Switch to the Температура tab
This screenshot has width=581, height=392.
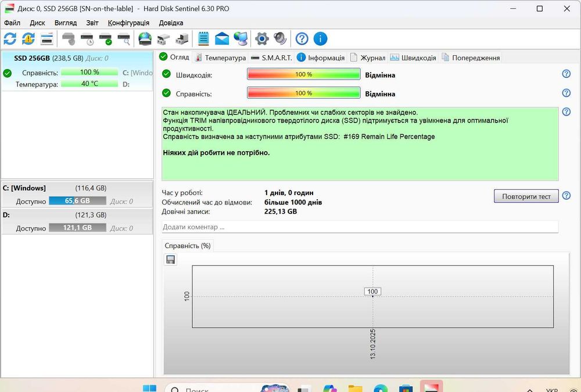pyautogui.click(x=220, y=57)
